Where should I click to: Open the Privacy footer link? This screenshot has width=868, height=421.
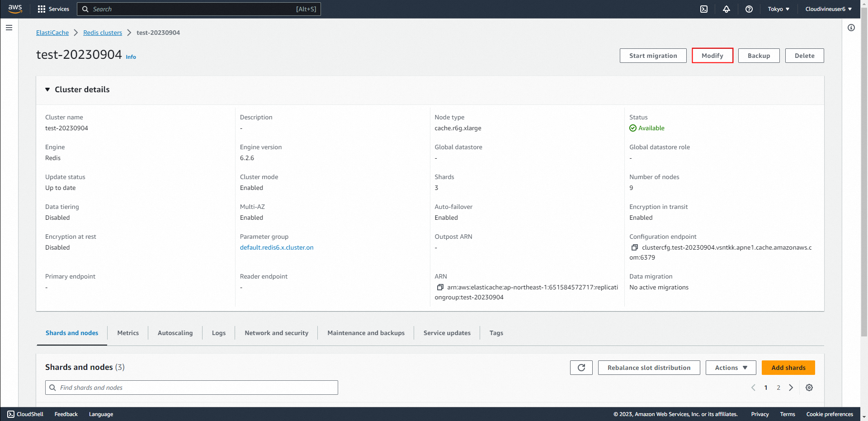[760, 414]
